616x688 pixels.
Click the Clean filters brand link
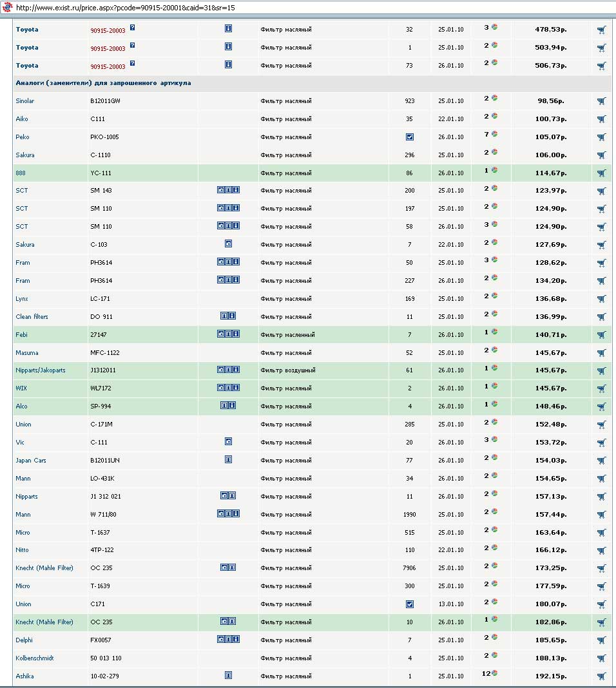[32, 317]
